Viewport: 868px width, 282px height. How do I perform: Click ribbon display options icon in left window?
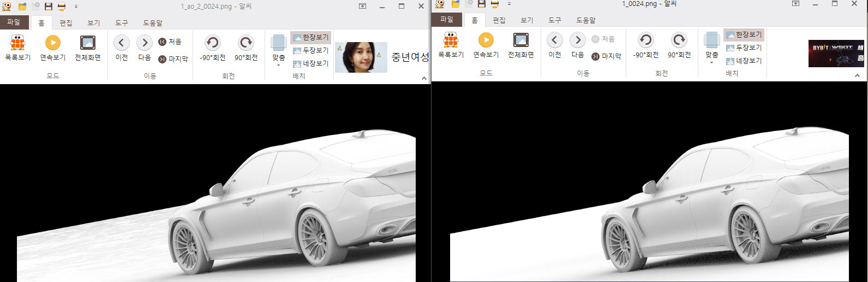tap(363, 6)
